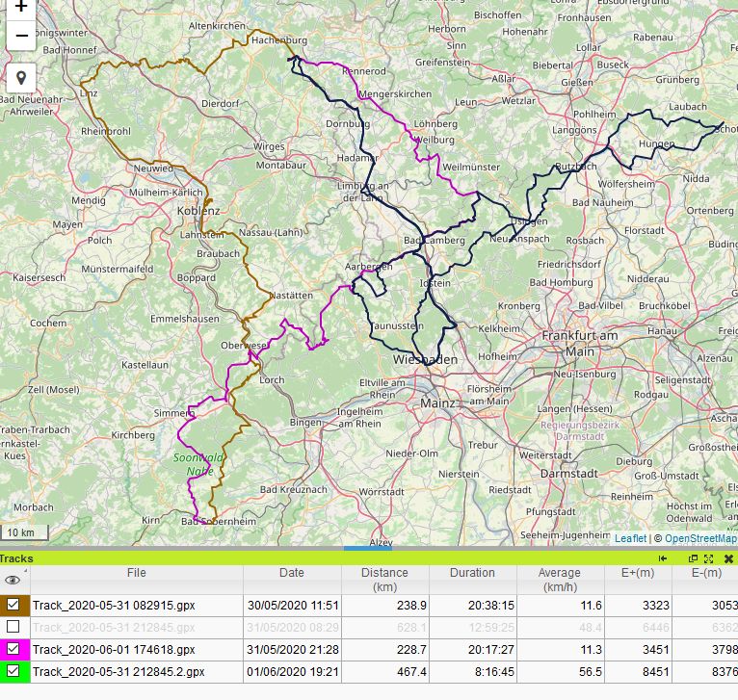Open the Leaflet attribution link
Image resolution: width=738 pixels, height=700 pixels.
630,538
